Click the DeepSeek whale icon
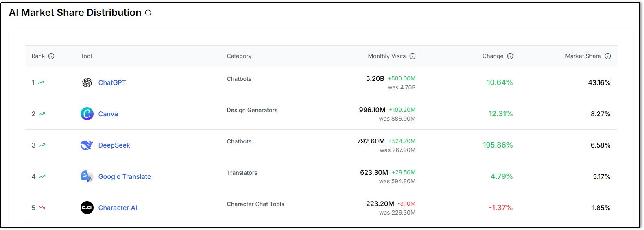Image resolution: width=644 pixels, height=230 pixels. coord(87,145)
